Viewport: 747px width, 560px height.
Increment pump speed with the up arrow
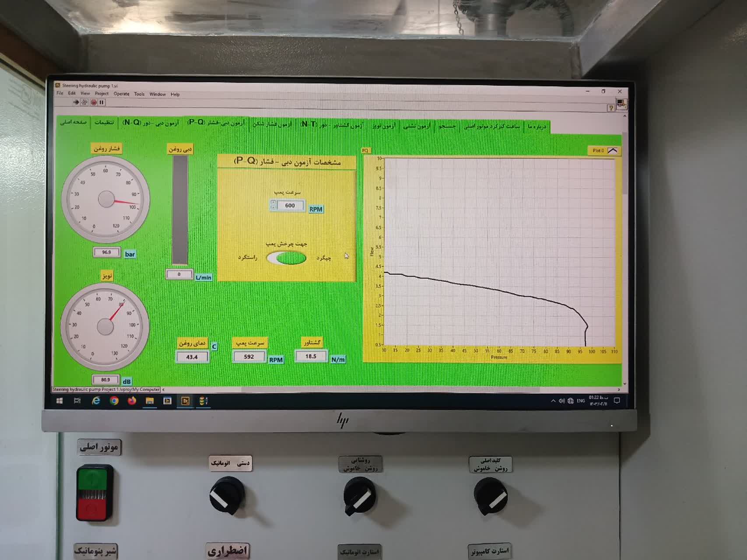[274, 203]
